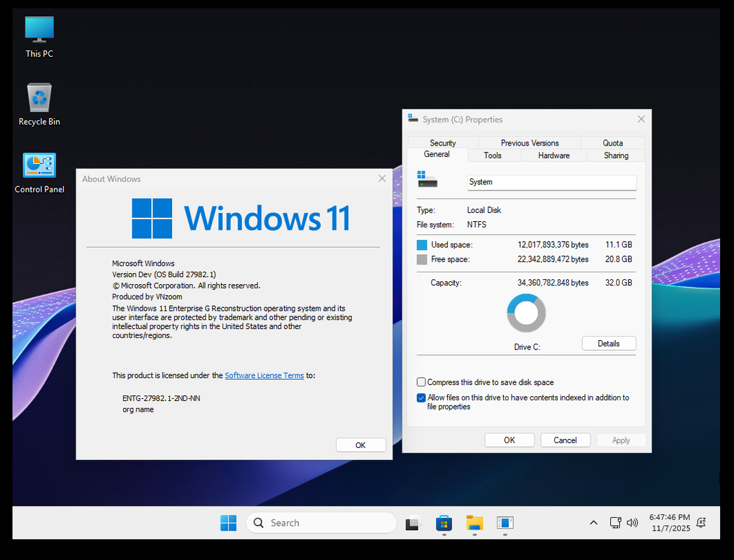Viewport: 734px width, 560px height.
Task: Click the 20.8 GB free value
Action: [619, 260]
